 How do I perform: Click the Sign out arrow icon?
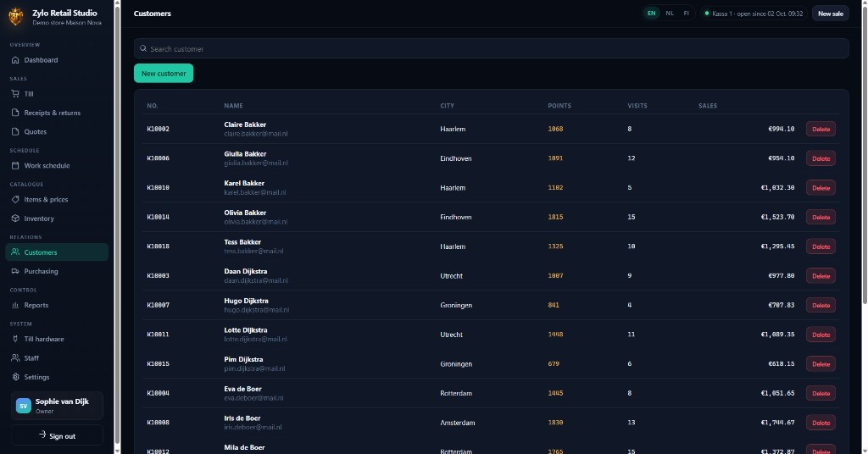(x=42, y=435)
